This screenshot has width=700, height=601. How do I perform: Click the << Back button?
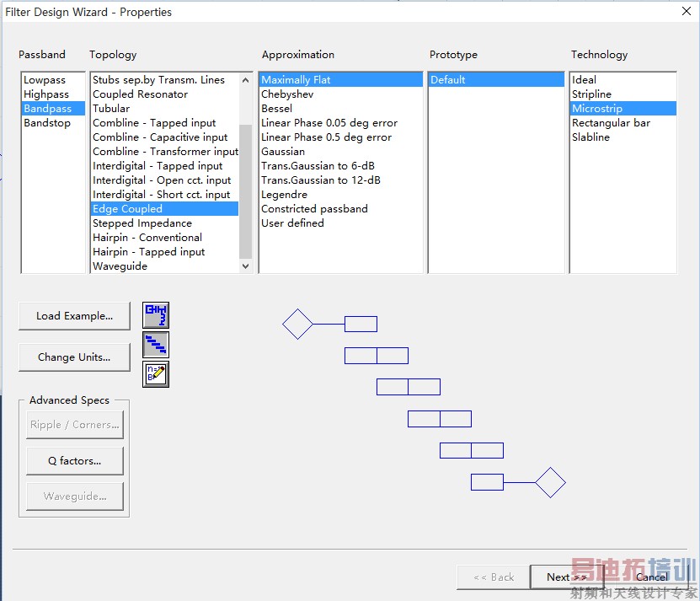[x=494, y=577]
